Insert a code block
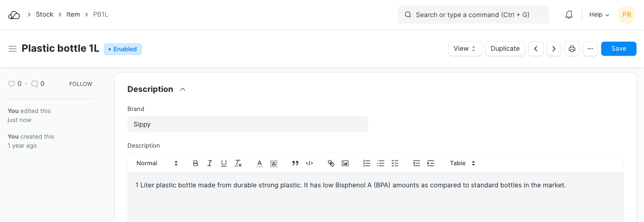This screenshot has height=222, width=644. [309, 163]
